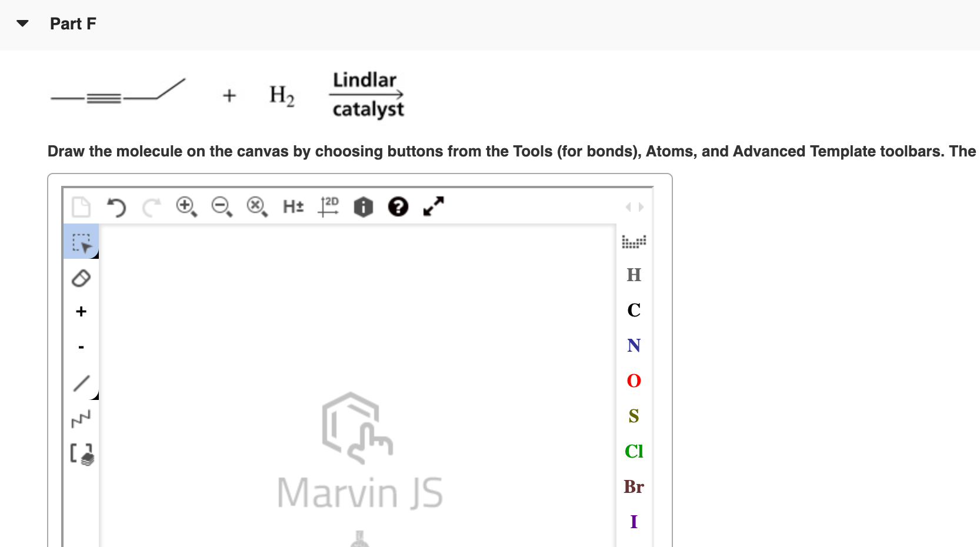The height and width of the screenshot is (547, 980).
Task: Select the Eraser tool
Action: pos(81,278)
